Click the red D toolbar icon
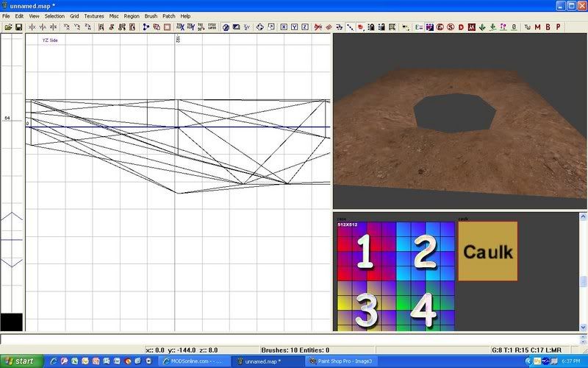Viewport: 588px width, 368px height. 461,27
